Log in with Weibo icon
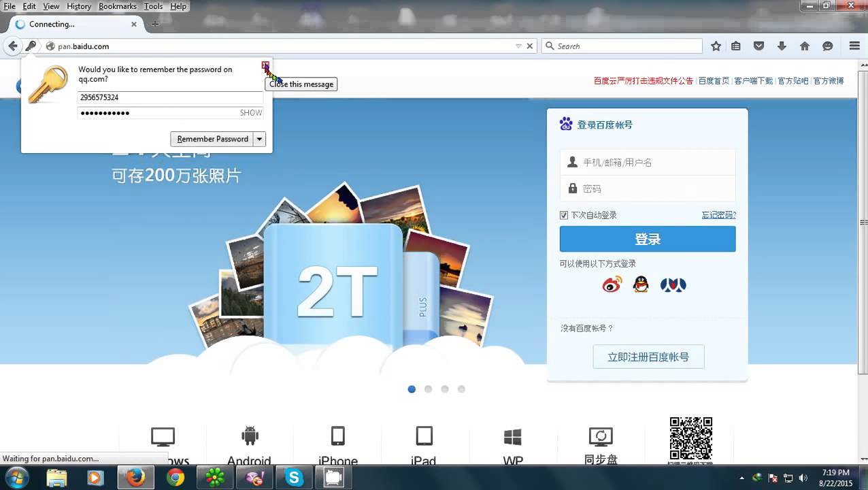This screenshot has width=868, height=490. [x=612, y=284]
